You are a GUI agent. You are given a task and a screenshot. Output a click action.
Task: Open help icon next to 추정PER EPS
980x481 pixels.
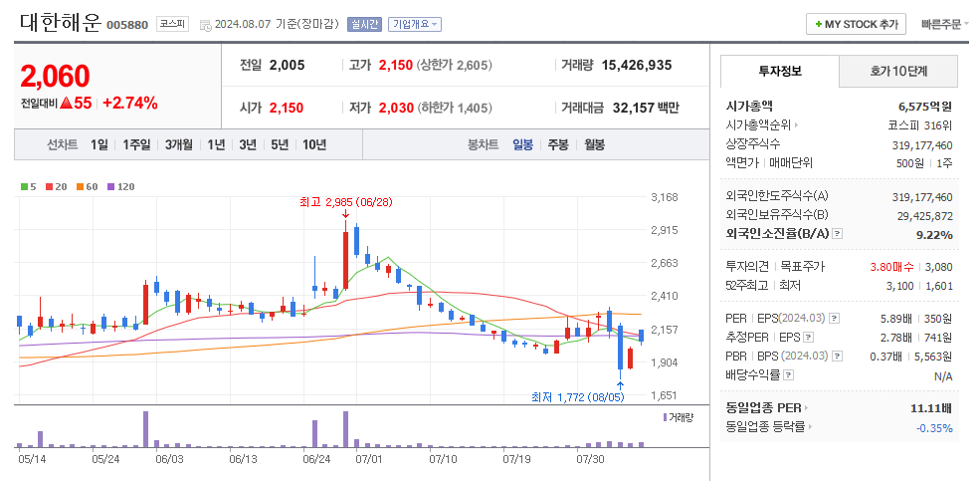(808, 338)
